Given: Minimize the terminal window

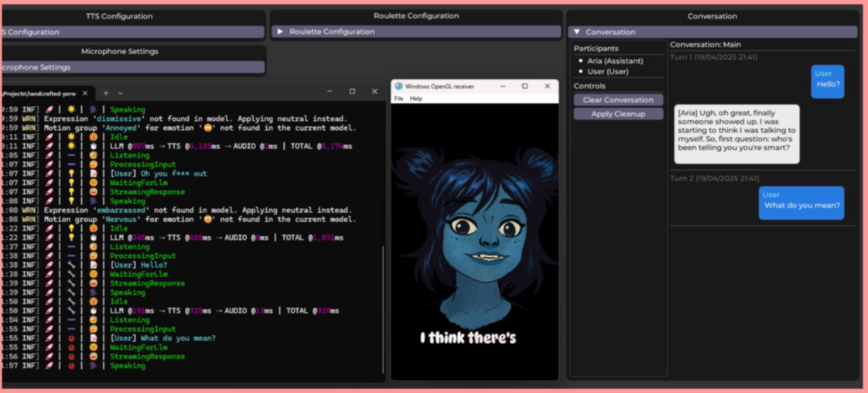Looking at the screenshot, I should click(x=330, y=92).
